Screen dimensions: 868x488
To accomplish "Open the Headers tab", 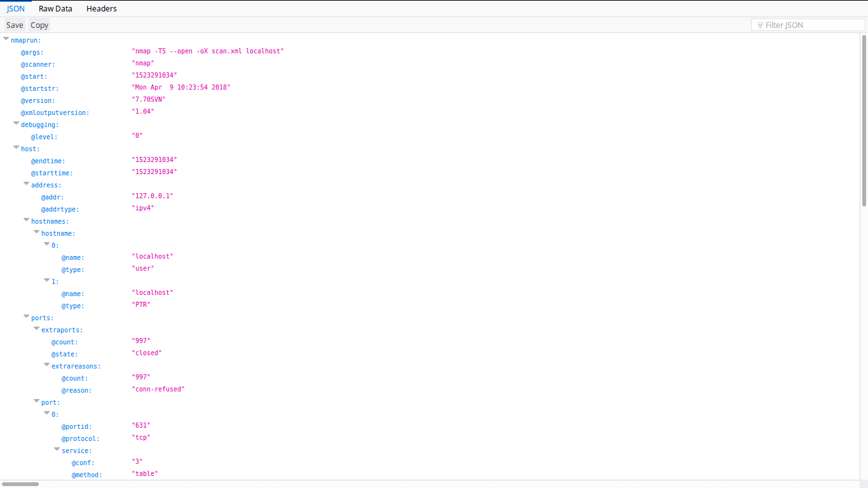I will tap(101, 8).
